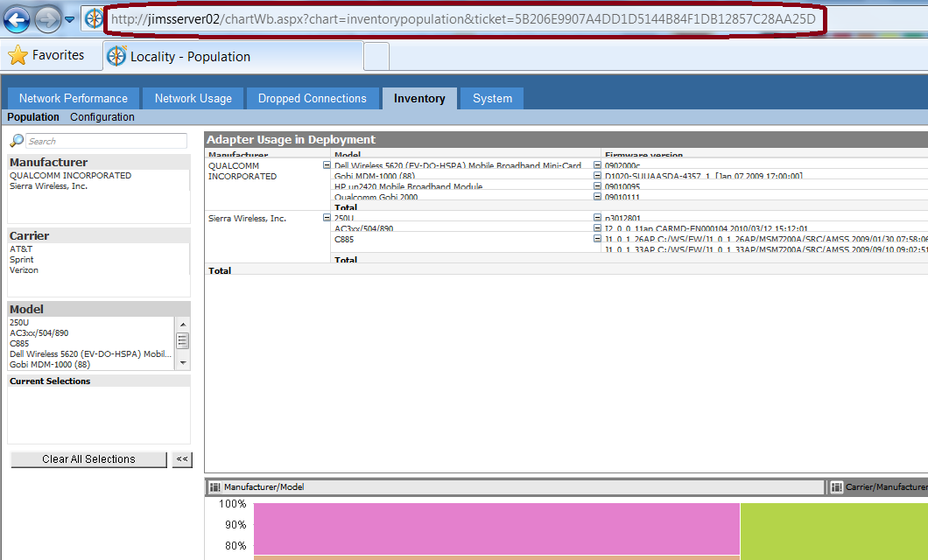Select the Inventory tab
928x560 pixels.
pyautogui.click(x=419, y=98)
